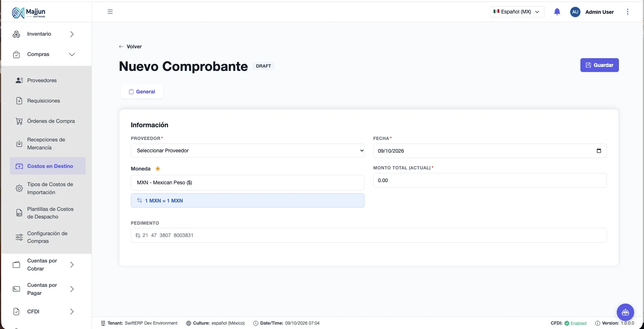Screen dimensions: 644x329
Task: Open the chatbot assistant floating button
Action: point(625,312)
